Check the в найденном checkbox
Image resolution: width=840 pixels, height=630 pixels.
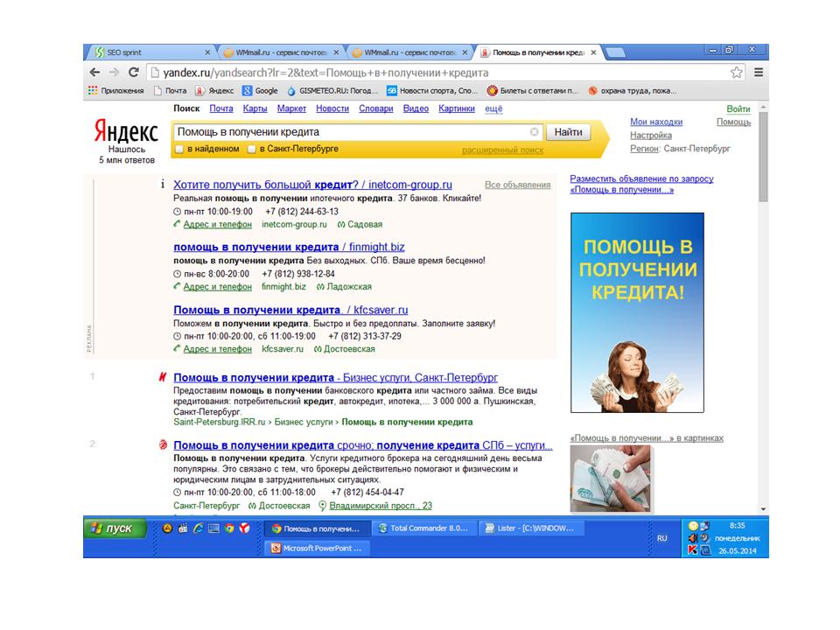point(179,149)
